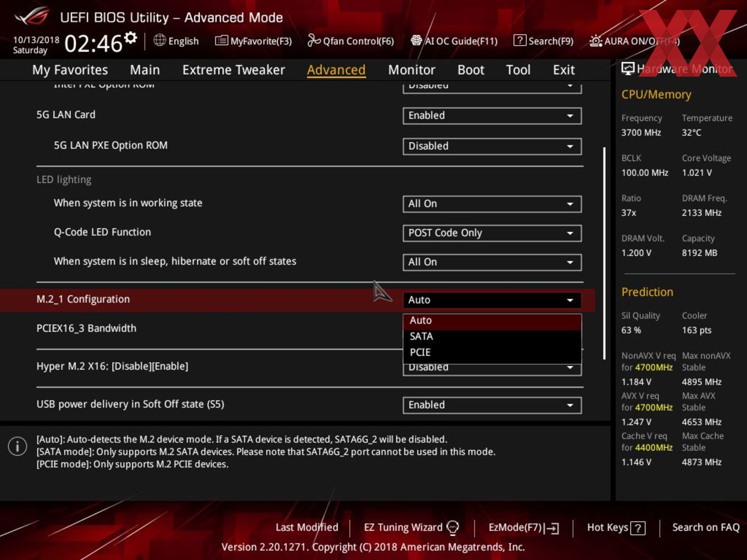Click the globe language icon

click(159, 40)
